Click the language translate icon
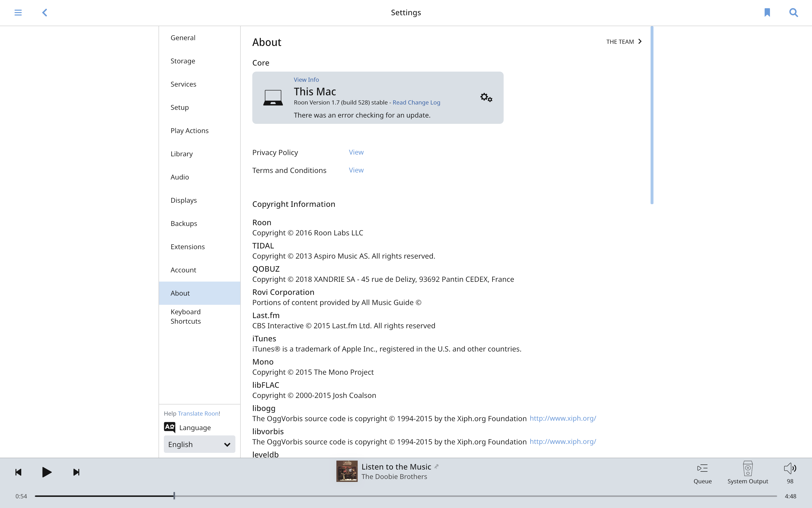The image size is (812, 508). pos(169,427)
